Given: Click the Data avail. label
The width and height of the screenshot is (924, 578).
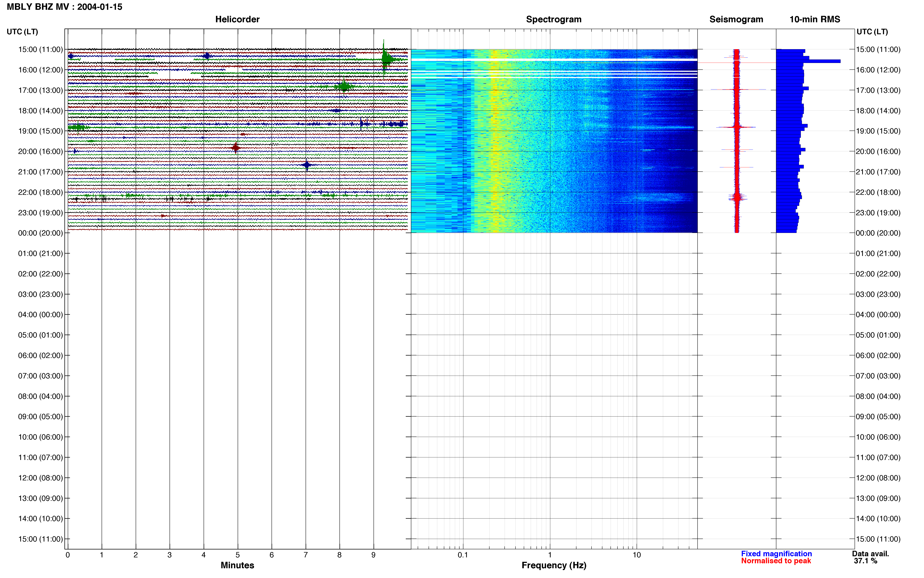Looking at the screenshot, I should coord(870,554).
